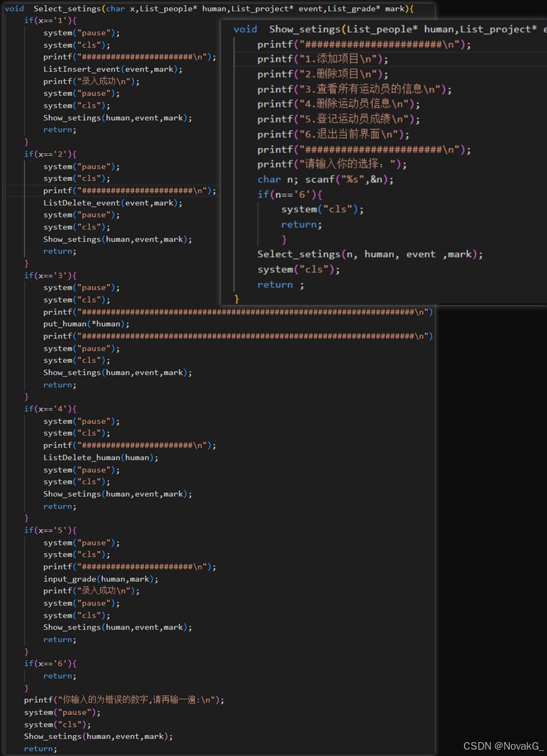This screenshot has height=756, width=547.
Task: Click the if(x=='5'){ condition line
Action: pos(50,530)
